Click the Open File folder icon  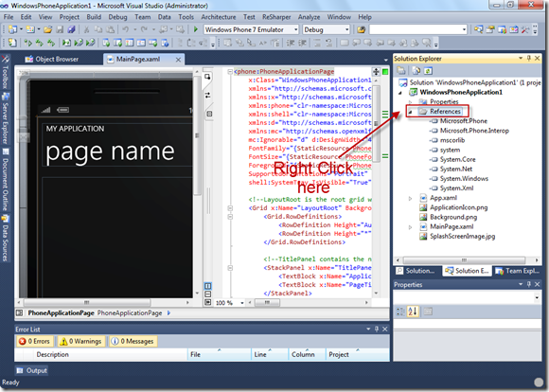click(x=48, y=29)
